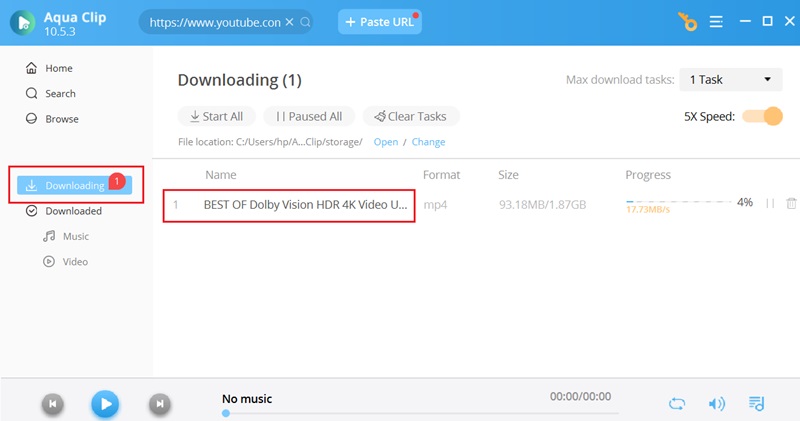Click the Change file location link
Image resolution: width=800 pixels, height=421 pixels.
tap(429, 142)
